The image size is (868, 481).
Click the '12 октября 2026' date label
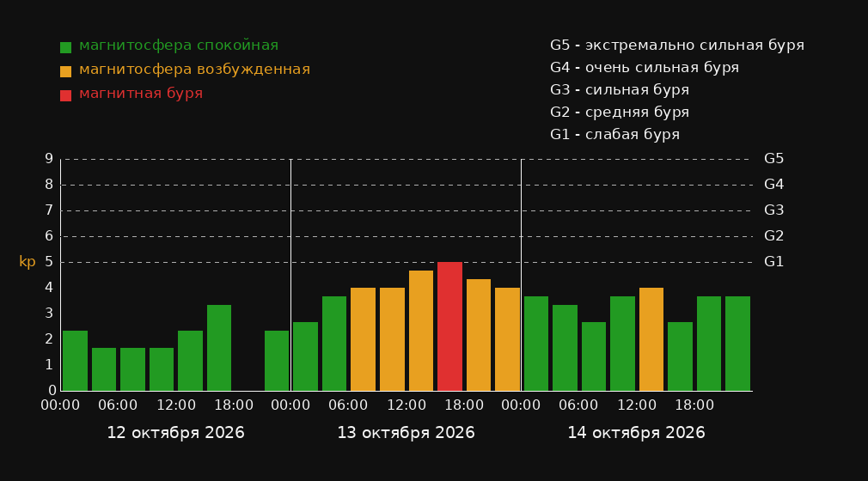tap(175, 433)
